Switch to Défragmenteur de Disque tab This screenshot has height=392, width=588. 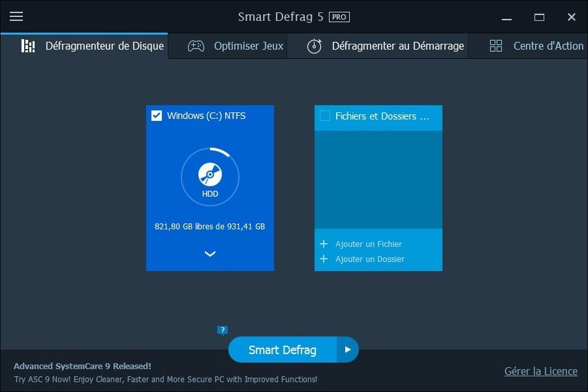click(x=84, y=46)
